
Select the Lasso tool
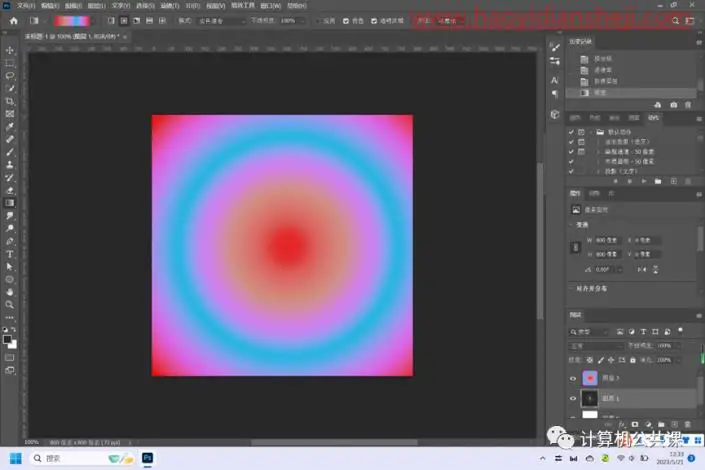click(x=9, y=76)
